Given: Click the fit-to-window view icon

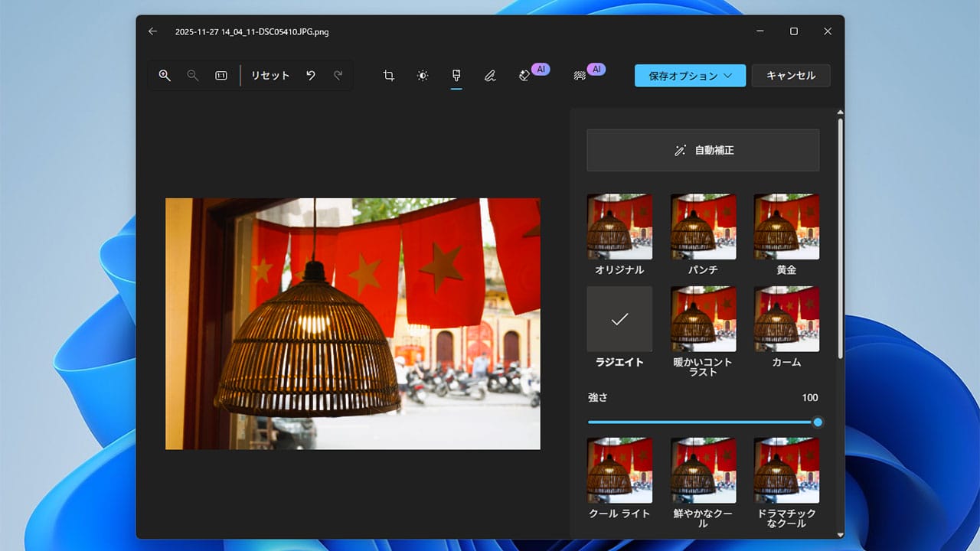Looking at the screenshot, I should [x=220, y=75].
